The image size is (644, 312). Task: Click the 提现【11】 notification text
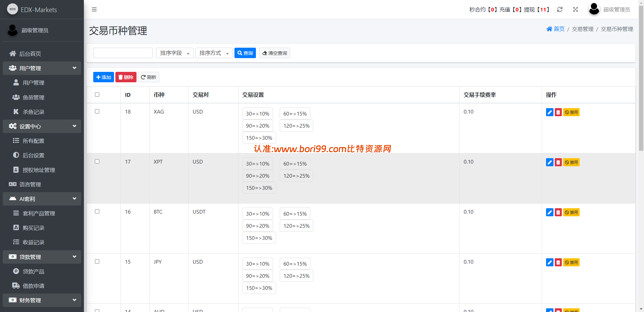pos(537,9)
